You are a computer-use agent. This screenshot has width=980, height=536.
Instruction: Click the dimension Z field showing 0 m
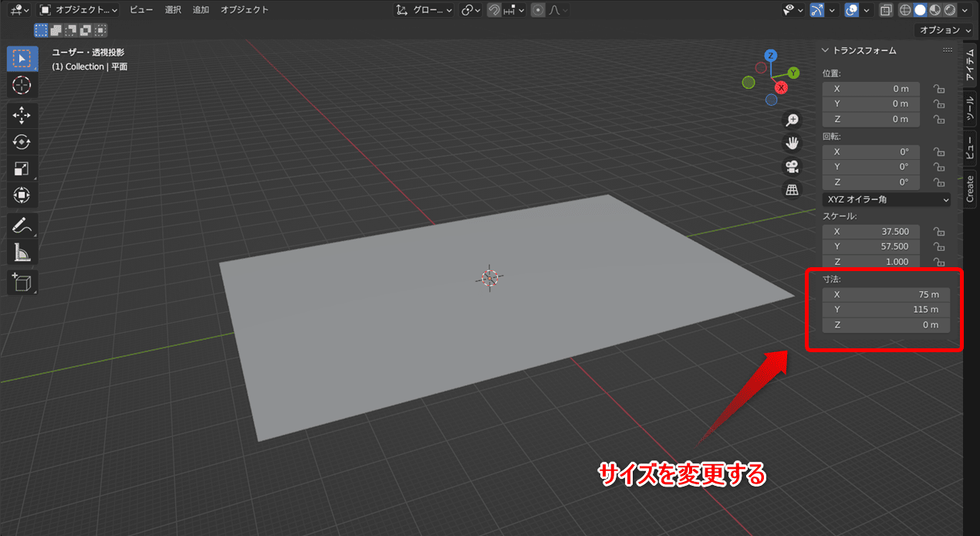(x=887, y=325)
